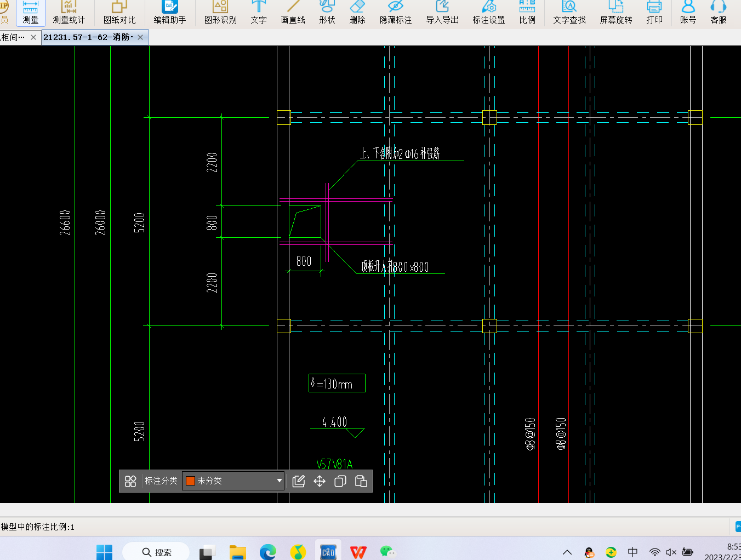Image resolution: width=741 pixels, height=560 pixels.
Task: Open 导入导出 import export
Action: (x=442, y=13)
